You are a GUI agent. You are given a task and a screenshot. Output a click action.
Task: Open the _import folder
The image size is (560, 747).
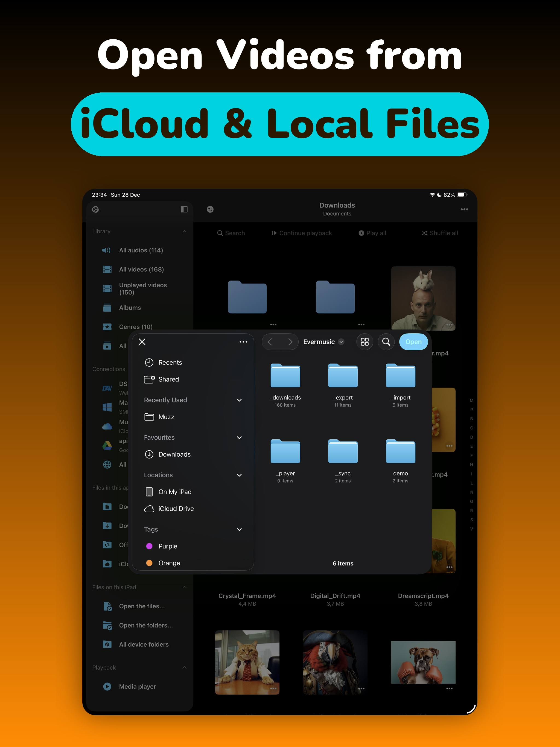(x=401, y=385)
